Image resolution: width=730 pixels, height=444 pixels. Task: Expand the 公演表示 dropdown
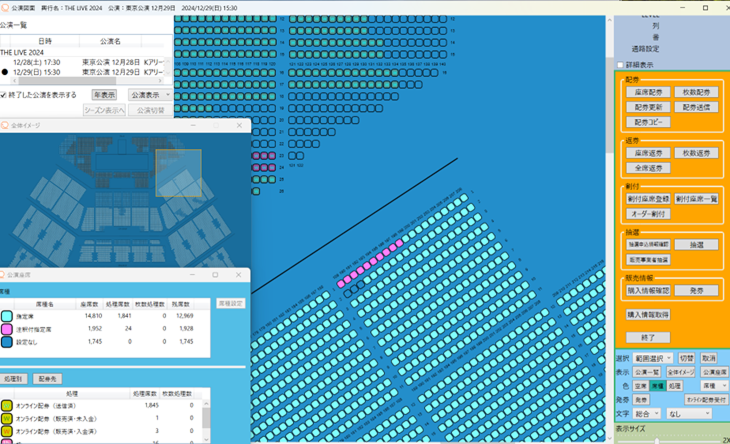(149, 95)
